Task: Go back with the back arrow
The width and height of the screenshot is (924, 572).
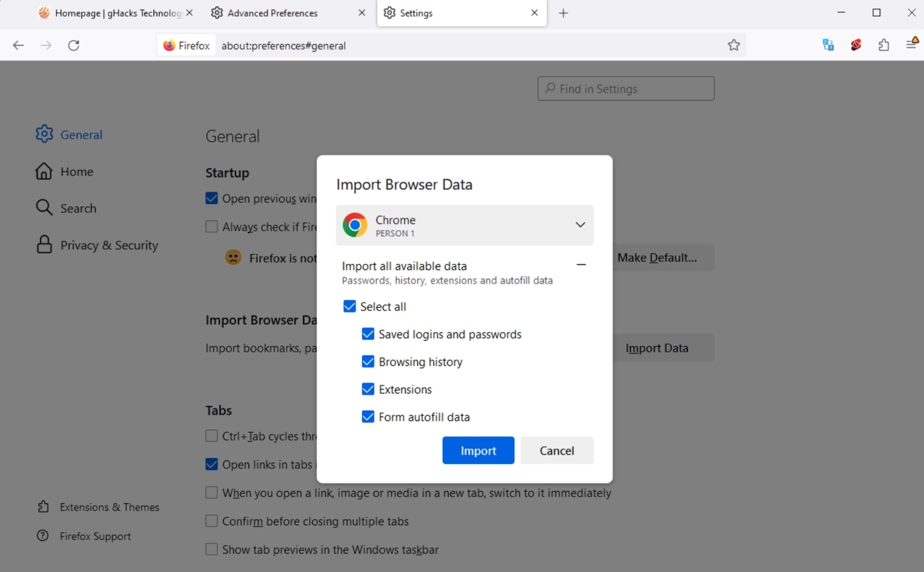Action: [x=18, y=45]
